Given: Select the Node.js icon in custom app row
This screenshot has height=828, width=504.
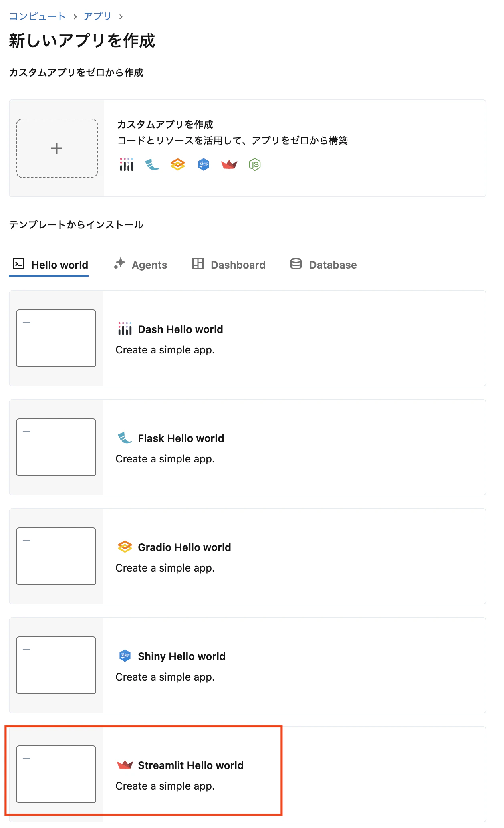Looking at the screenshot, I should coord(255,164).
